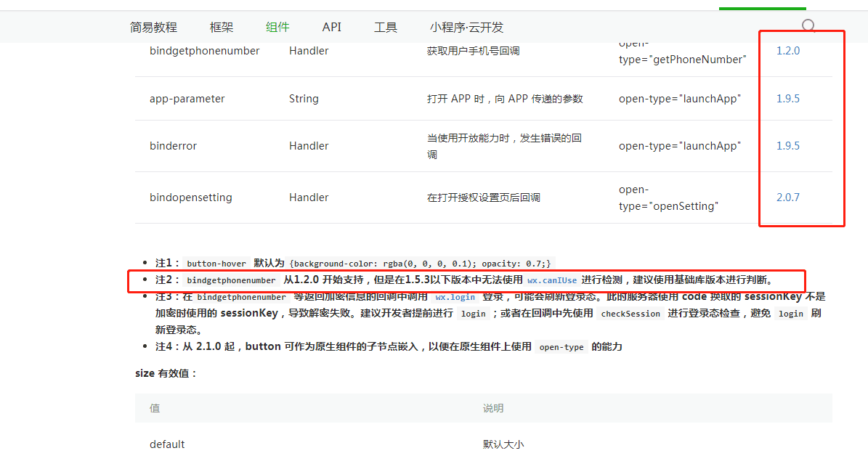Screen dimensions: 868x456
Task: Click the checkSession code in note 3
Action: click(x=630, y=313)
